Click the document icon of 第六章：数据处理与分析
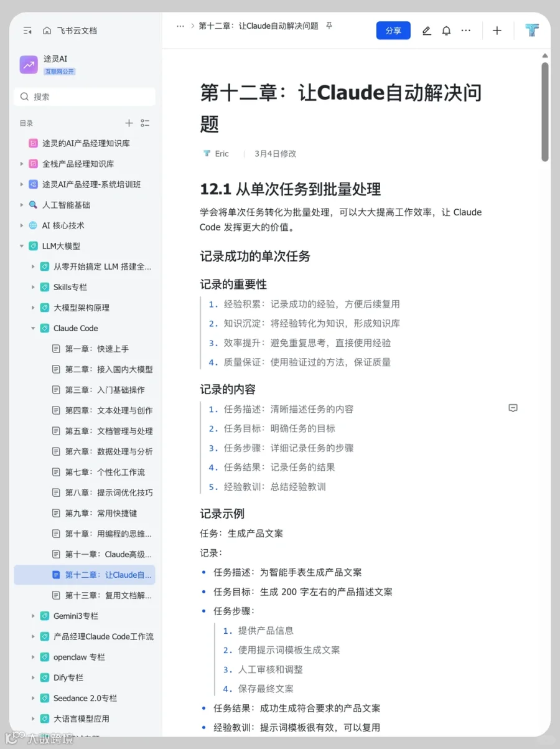The width and height of the screenshot is (560, 749). 56,451
